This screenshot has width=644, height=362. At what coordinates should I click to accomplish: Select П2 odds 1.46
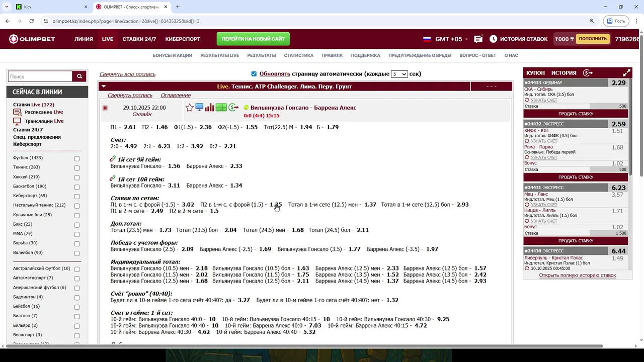[162, 127]
